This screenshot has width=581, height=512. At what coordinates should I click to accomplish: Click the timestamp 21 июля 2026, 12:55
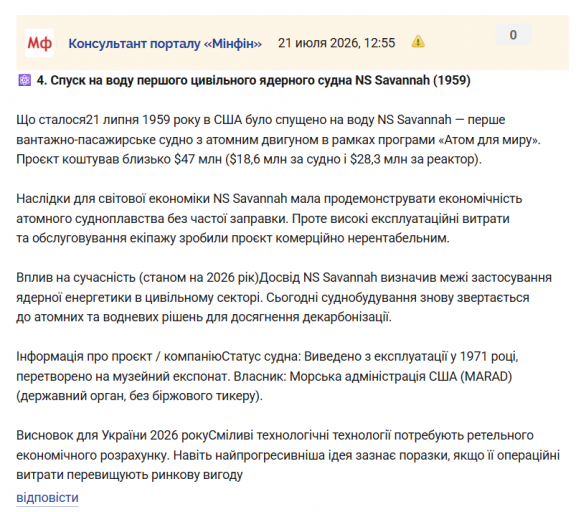tap(336, 43)
